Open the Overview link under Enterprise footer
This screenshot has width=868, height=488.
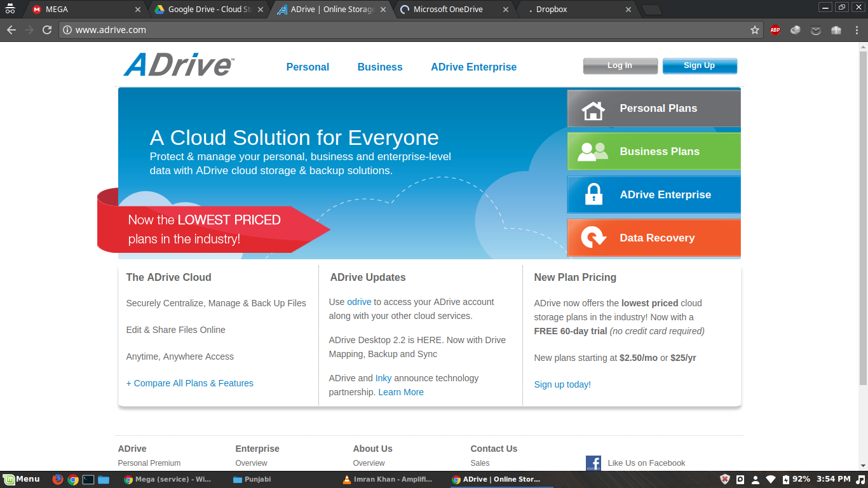(x=251, y=463)
